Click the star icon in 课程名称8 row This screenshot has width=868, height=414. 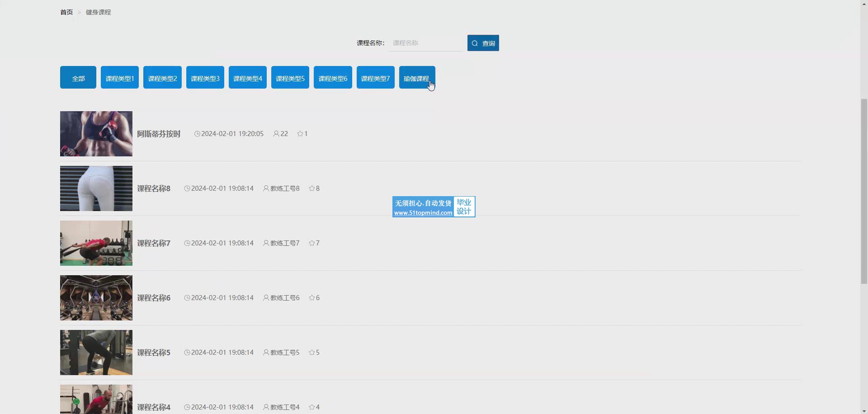click(x=312, y=188)
